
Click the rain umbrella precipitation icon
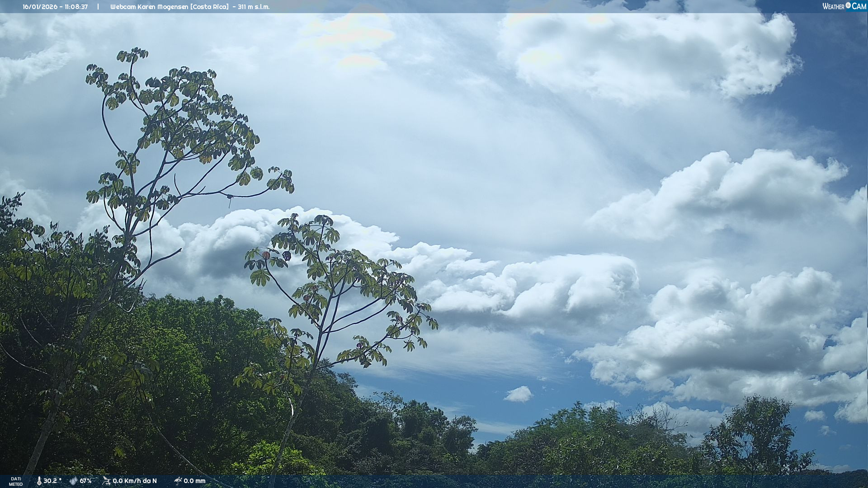[x=178, y=481]
